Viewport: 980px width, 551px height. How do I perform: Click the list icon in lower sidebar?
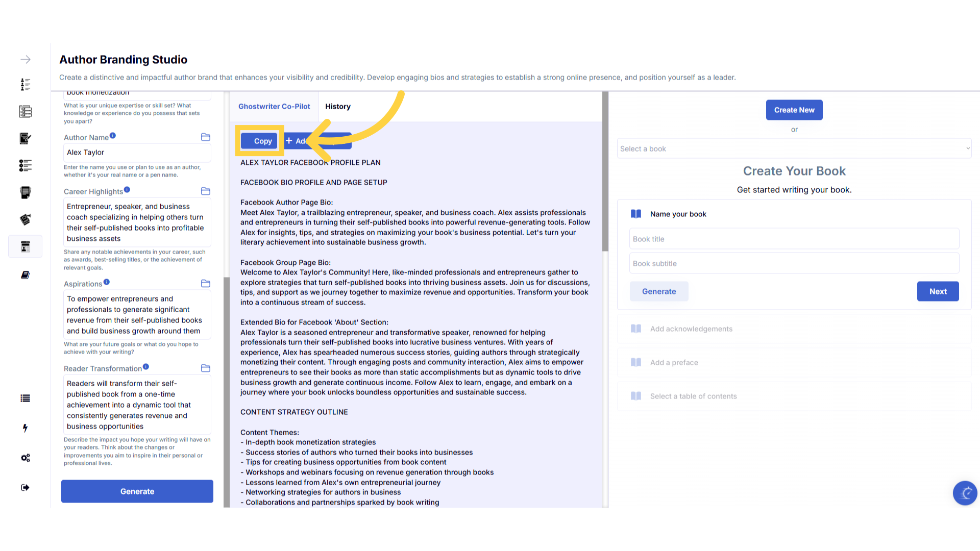25,398
